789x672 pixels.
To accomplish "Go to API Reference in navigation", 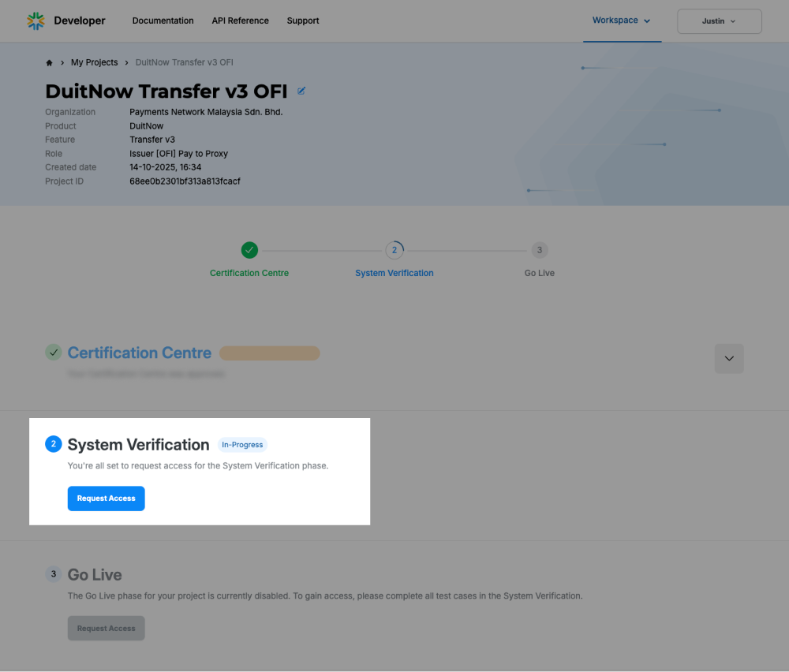I will coord(240,21).
